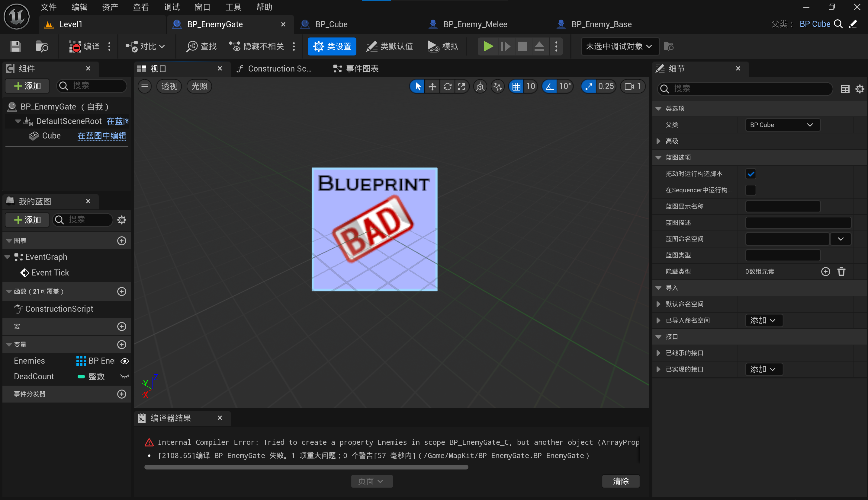
Task: Open the parent class BP Cube dropdown
Action: (x=783, y=125)
